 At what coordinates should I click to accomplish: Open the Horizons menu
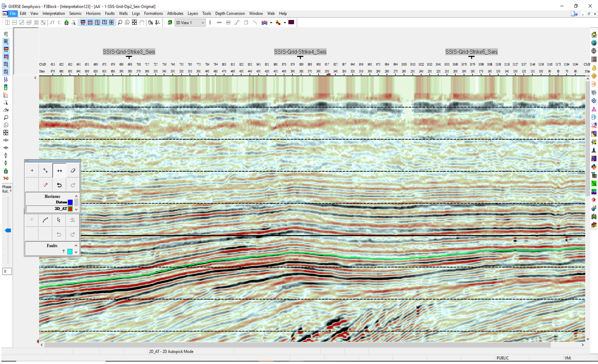pos(93,13)
